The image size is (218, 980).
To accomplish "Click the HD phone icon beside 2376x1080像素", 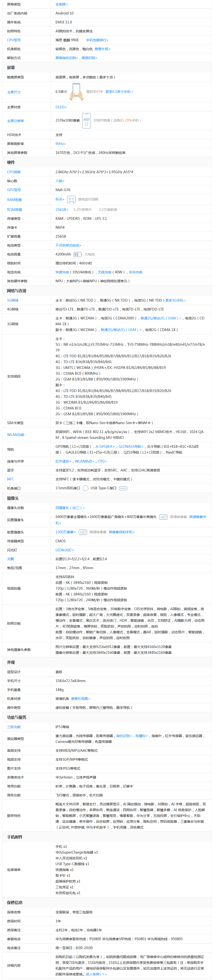I will (x=86, y=121).
